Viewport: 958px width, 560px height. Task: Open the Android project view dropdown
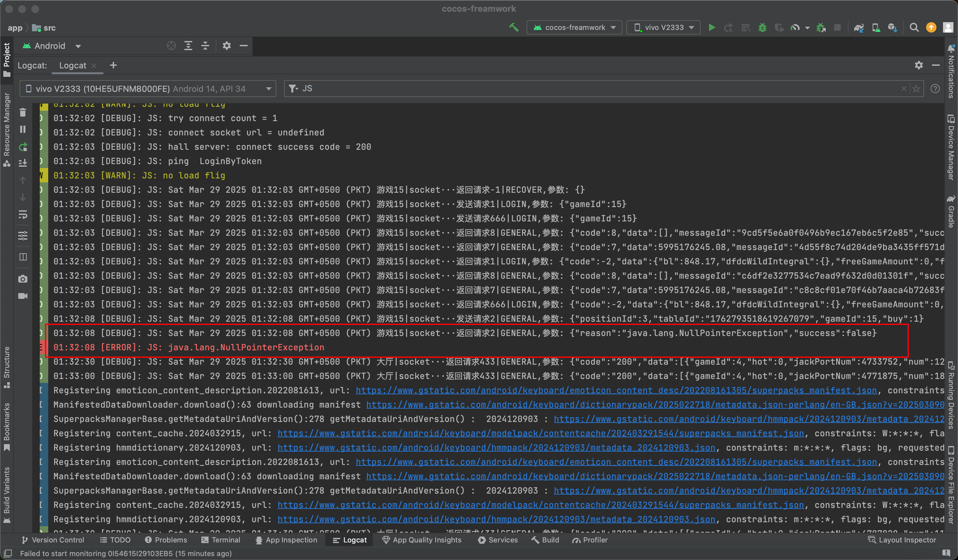[x=52, y=46]
